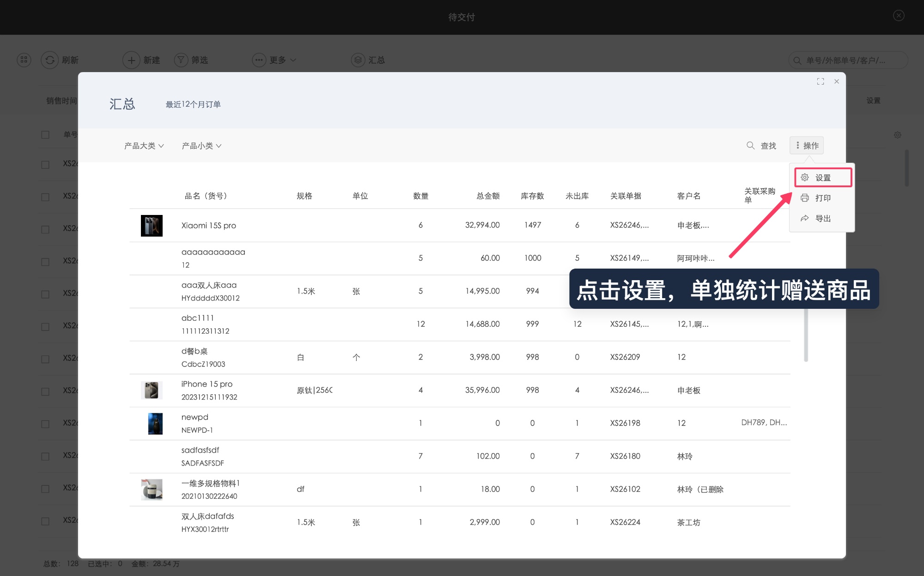Click the 查找 magnifier icon
This screenshot has width=924, height=576.
(x=751, y=146)
